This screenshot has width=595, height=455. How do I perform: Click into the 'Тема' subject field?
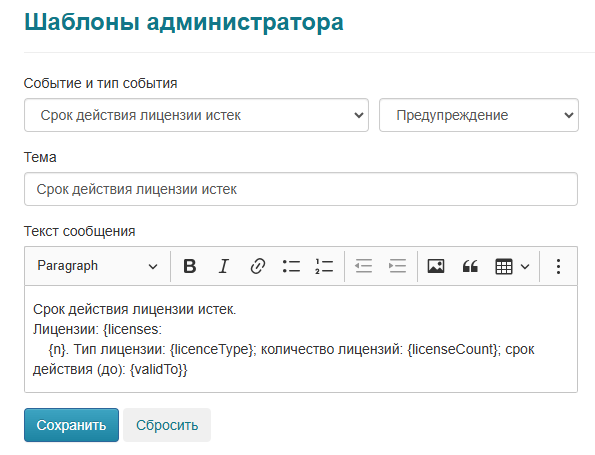click(301, 189)
